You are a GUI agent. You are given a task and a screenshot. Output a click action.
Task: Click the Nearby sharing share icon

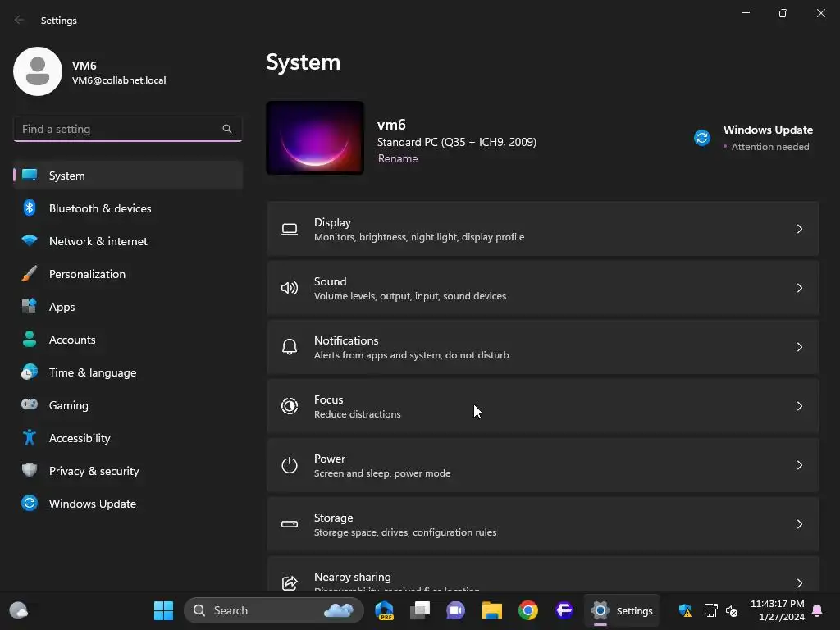(290, 582)
